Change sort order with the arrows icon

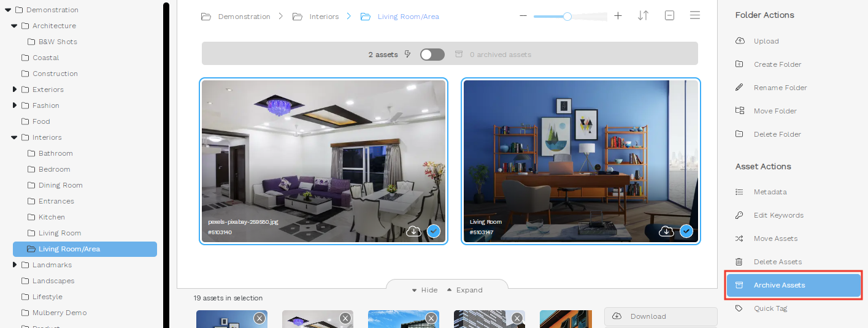pyautogui.click(x=643, y=15)
